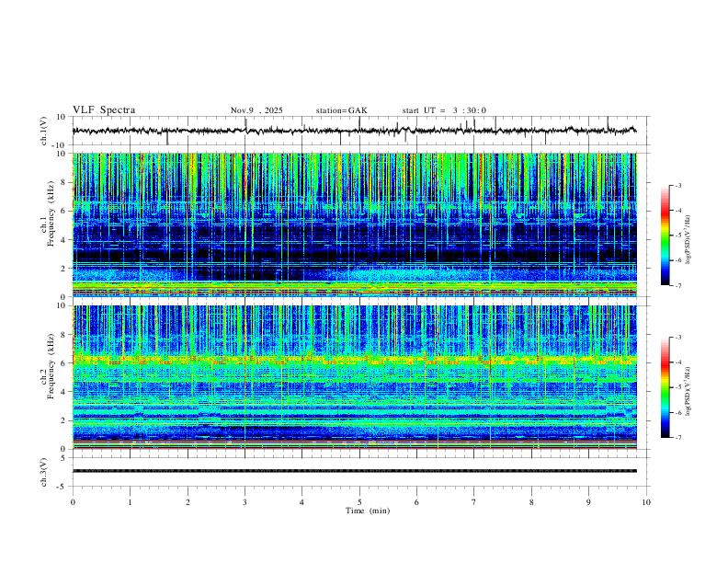Click tick label "3" on the Time axis
Image resolution: width=728 pixels, height=563 pixels.
click(x=245, y=502)
